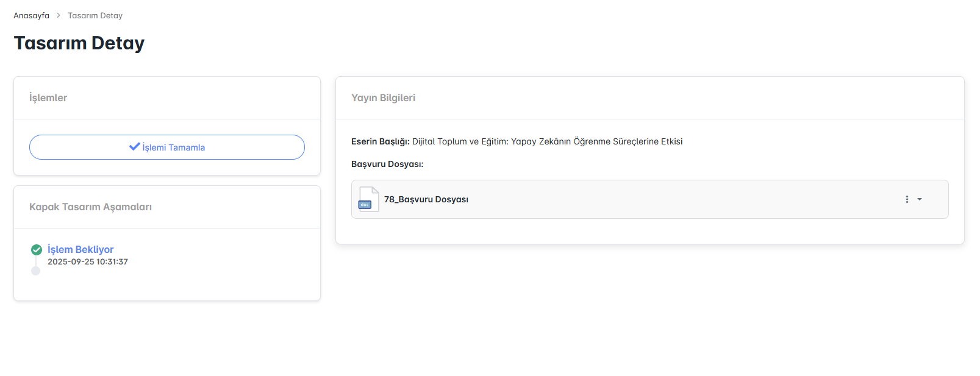Click the Yayın Bilgileri panel header
The width and height of the screenshot is (980, 376).
[383, 98]
